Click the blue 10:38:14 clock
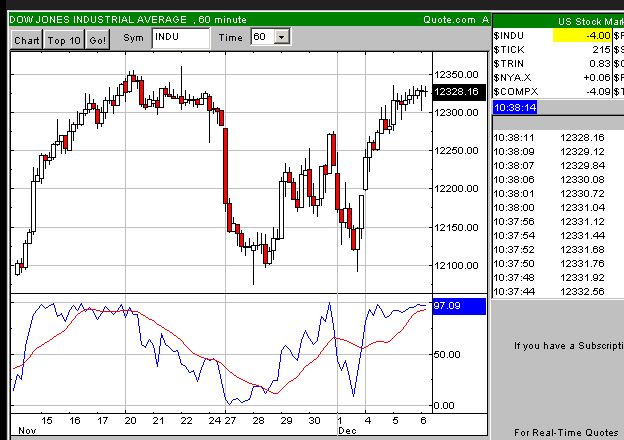The height and width of the screenshot is (440, 624). pyautogui.click(x=515, y=107)
